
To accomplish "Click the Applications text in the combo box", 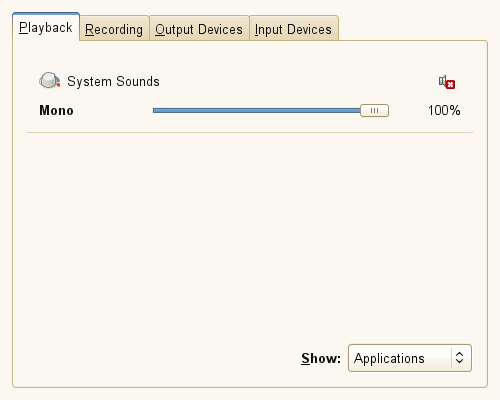I will (389, 359).
